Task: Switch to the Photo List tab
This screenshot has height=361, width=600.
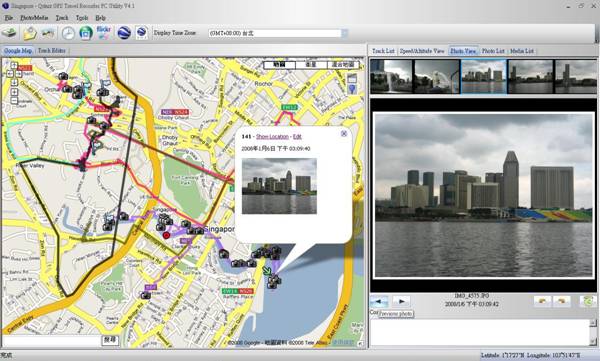Action: tap(493, 51)
